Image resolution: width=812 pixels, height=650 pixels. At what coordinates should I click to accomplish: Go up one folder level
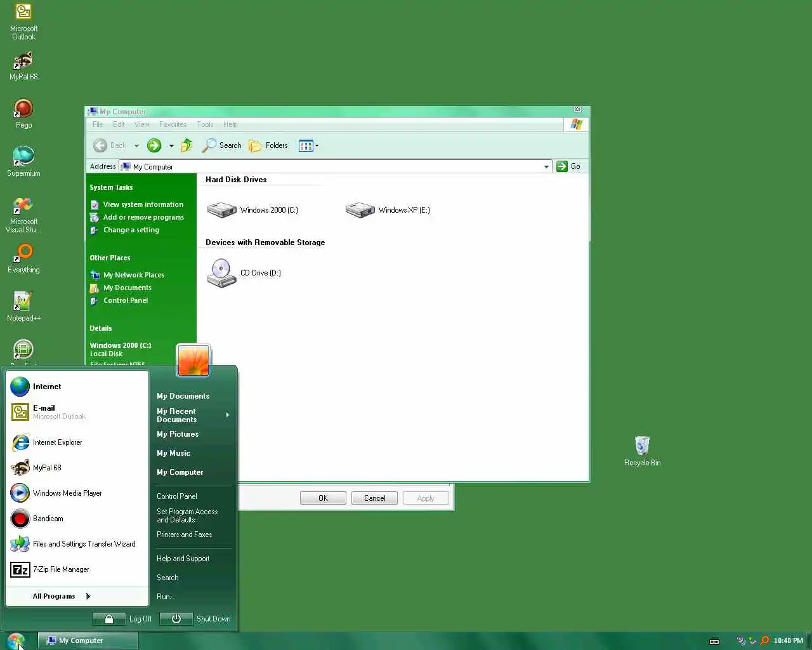click(x=187, y=145)
